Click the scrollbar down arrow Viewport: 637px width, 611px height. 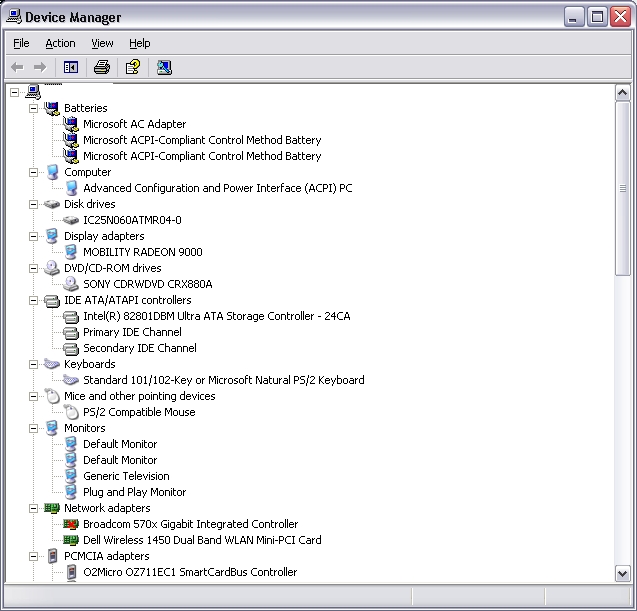[622, 574]
